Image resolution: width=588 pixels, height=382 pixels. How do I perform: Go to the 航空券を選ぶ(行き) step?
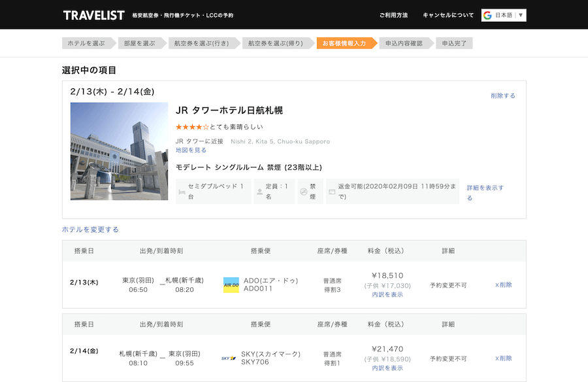(204, 43)
